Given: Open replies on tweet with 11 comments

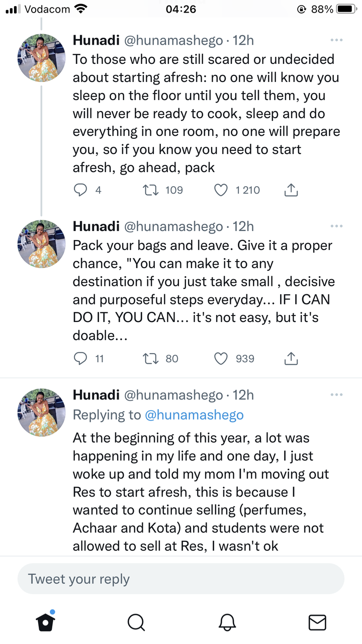Looking at the screenshot, I should click(x=81, y=358).
